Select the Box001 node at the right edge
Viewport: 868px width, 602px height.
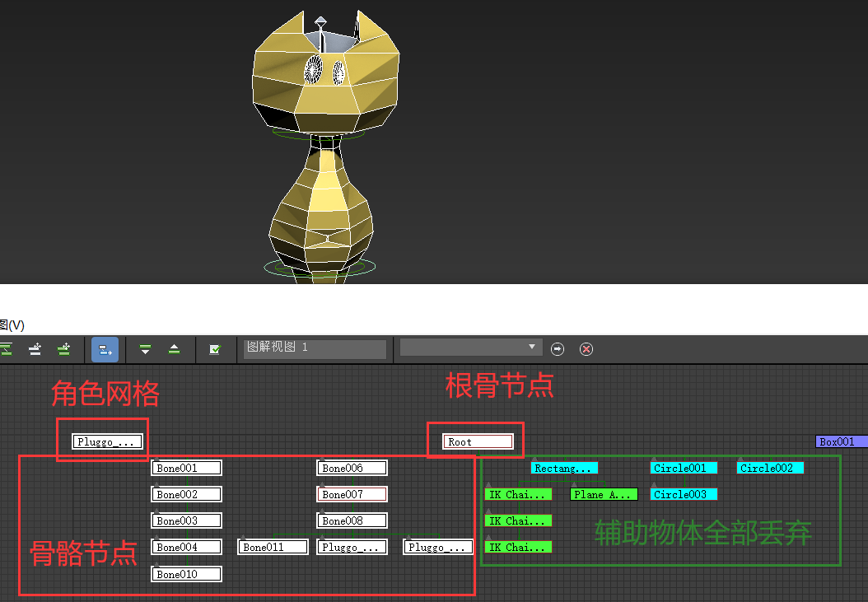tap(840, 441)
